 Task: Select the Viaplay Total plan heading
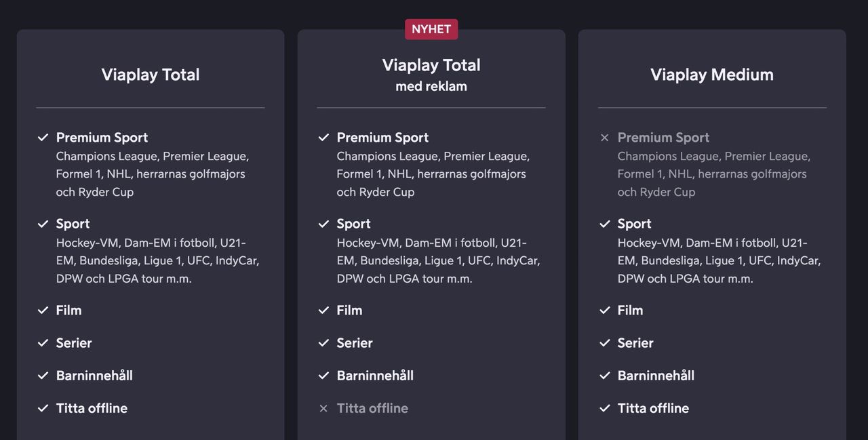(151, 75)
